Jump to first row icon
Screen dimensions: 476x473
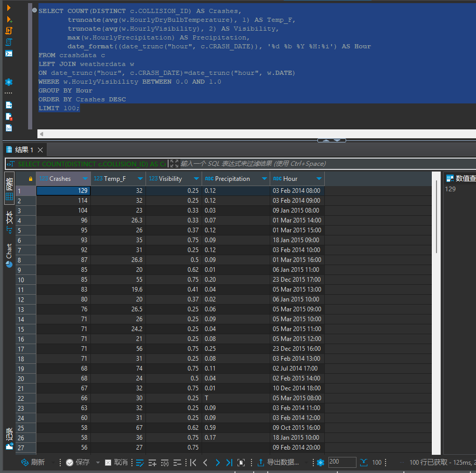click(x=193, y=463)
